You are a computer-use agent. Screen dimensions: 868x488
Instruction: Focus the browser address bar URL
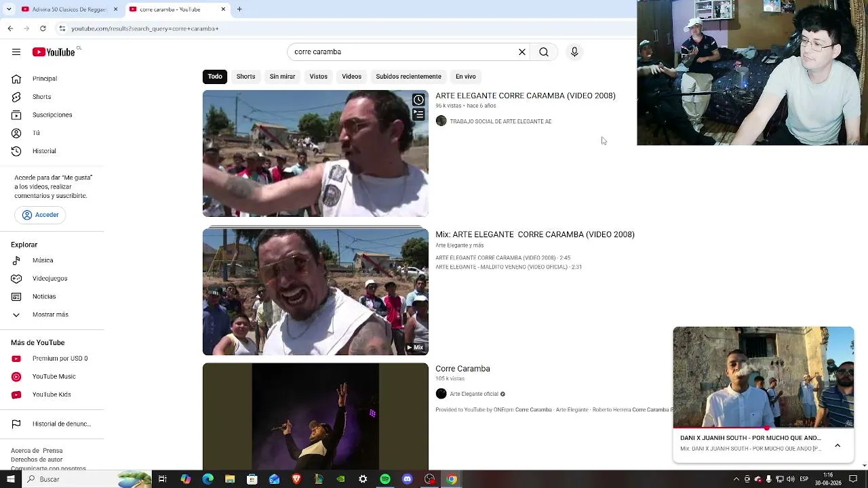click(145, 28)
